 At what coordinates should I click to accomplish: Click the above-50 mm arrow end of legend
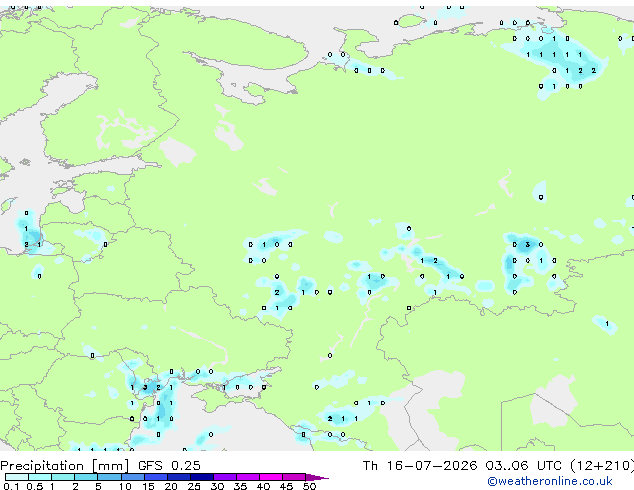[317, 477]
